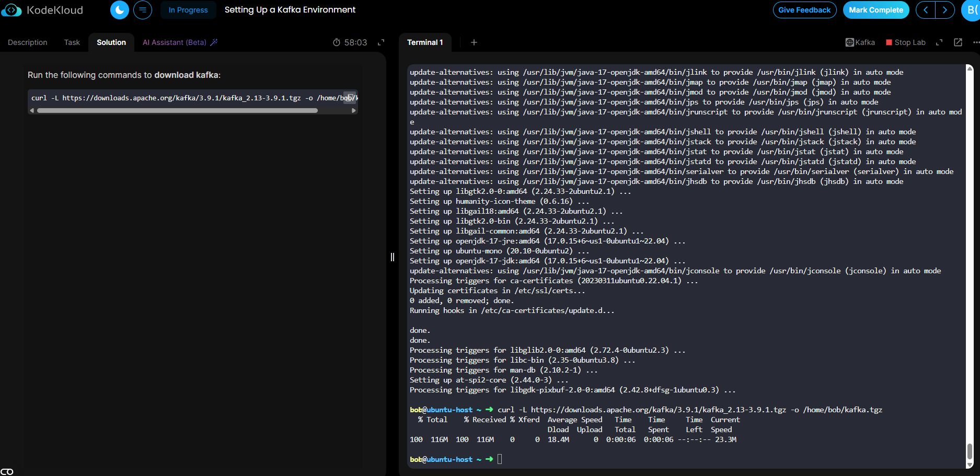Go to the previous lab step arrow
980x476 pixels.
pos(926,10)
